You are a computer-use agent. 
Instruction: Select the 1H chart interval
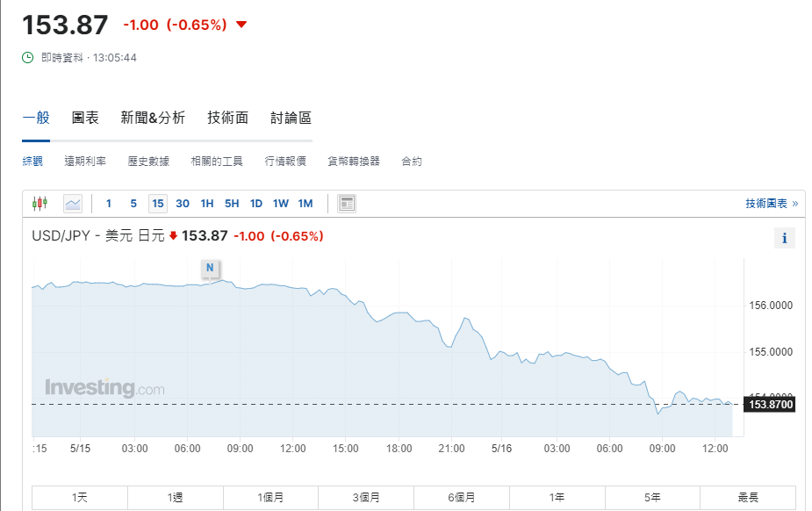(207, 204)
